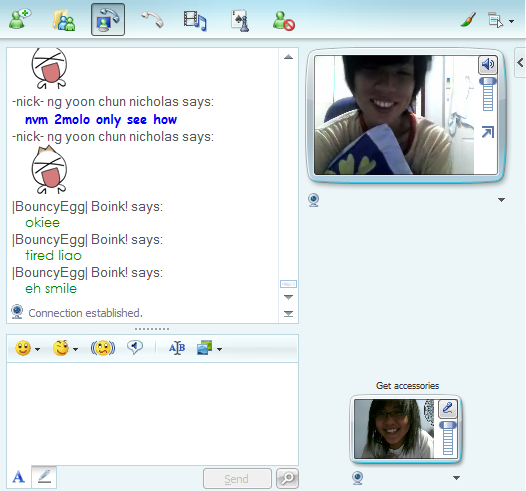Click the phone call handset icon
The height and width of the screenshot is (491, 526).
[152, 19]
